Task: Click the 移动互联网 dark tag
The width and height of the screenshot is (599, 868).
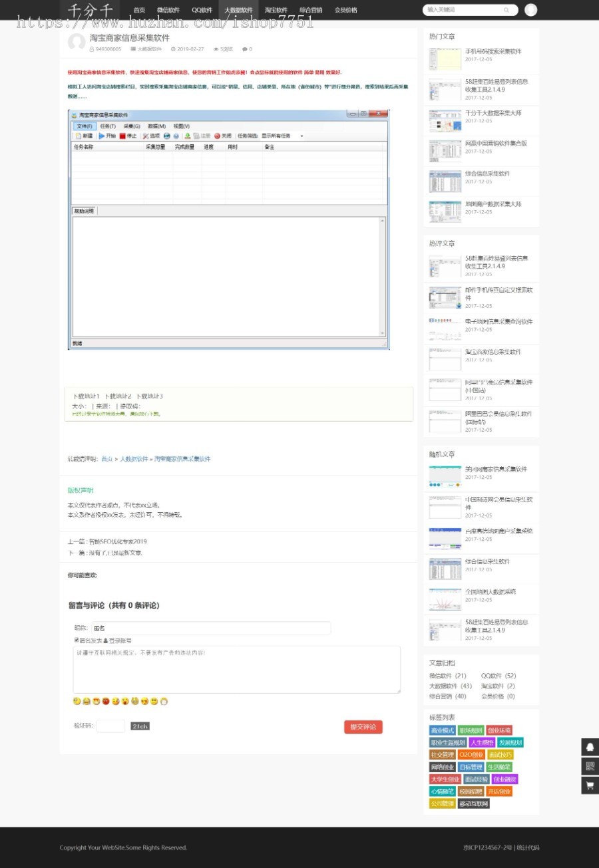Action: click(473, 803)
